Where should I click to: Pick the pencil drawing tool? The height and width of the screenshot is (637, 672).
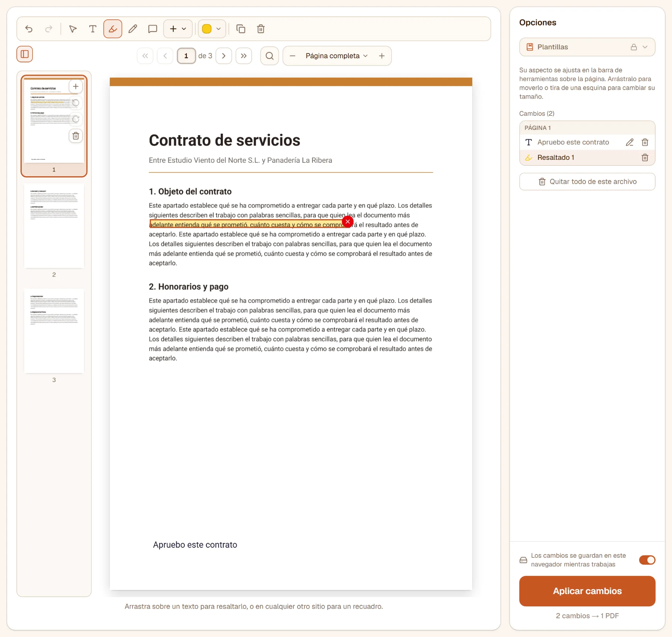pyautogui.click(x=133, y=29)
